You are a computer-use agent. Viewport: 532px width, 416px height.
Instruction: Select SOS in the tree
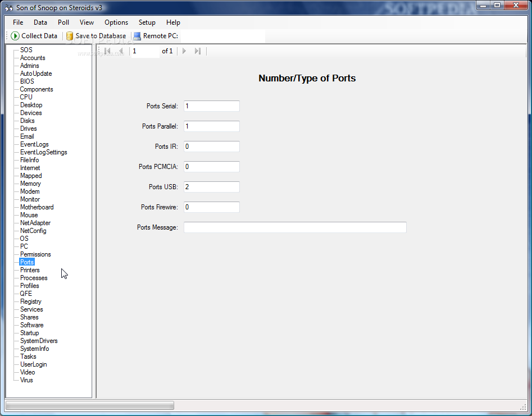(x=26, y=50)
